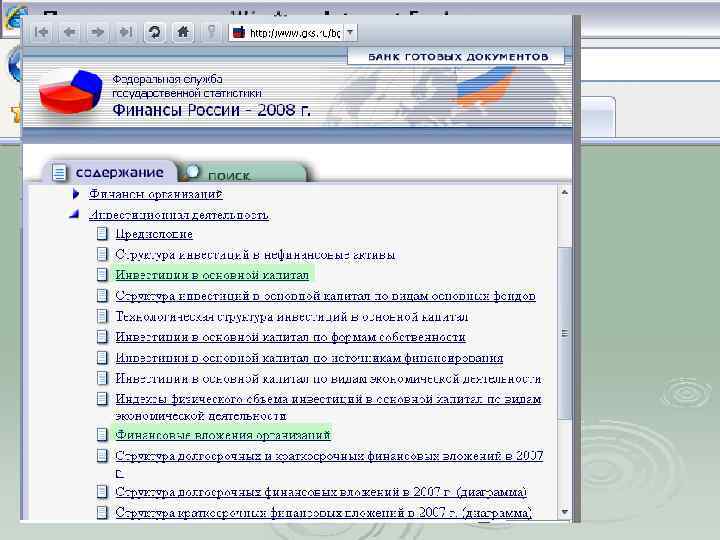Screen dimensions: 720x540
Task: Open highlighted Финансовые вложения организаций link
Action: point(223,435)
